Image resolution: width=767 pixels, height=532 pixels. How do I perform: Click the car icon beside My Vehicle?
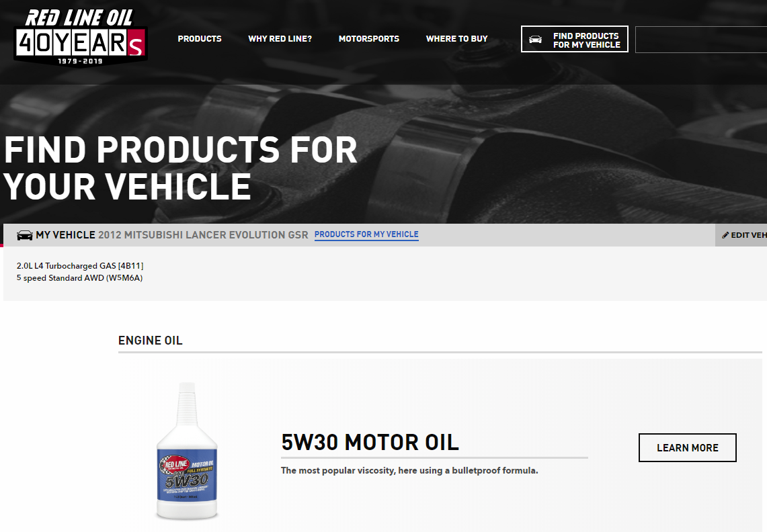(x=24, y=235)
